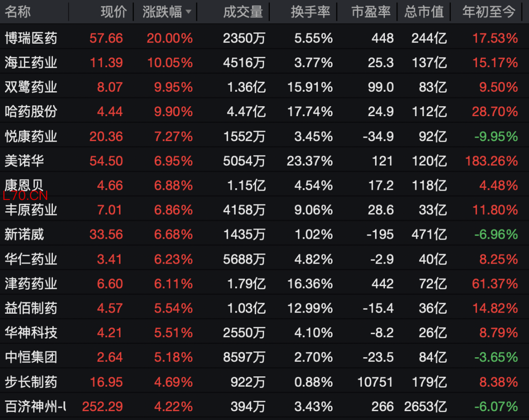Open the 中恒集团 stock entry

31,357
